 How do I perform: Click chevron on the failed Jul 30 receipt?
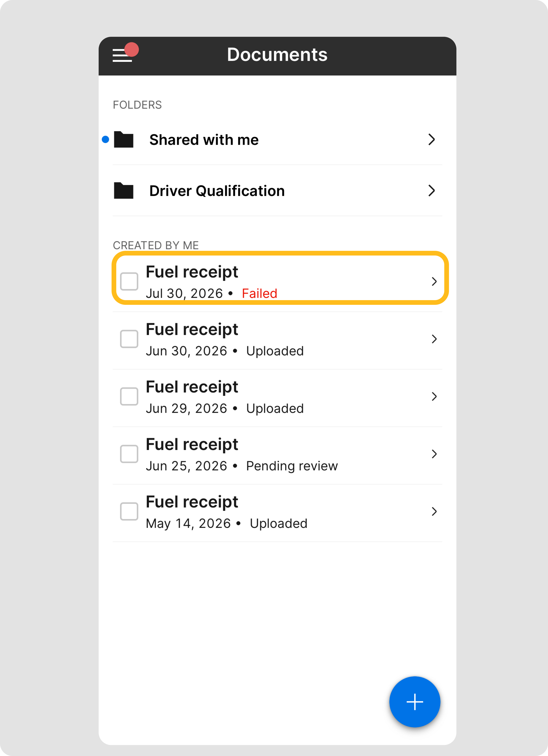[434, 282]
